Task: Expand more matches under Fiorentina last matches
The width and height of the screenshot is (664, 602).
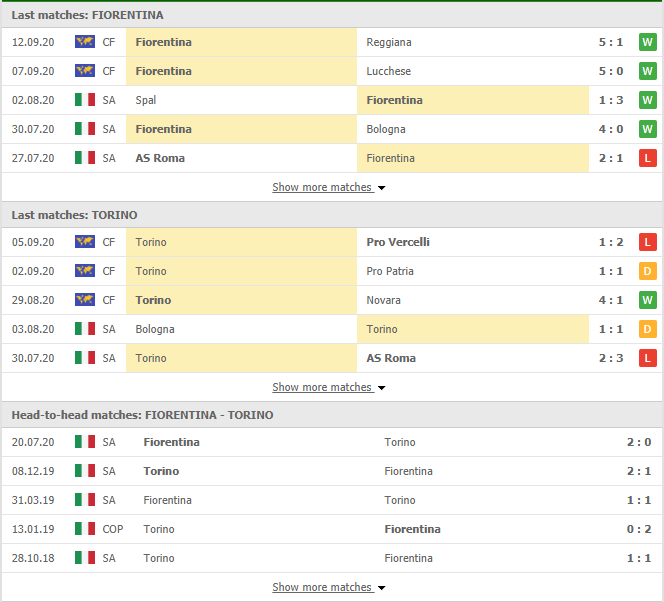Action: tap(329, 187)
